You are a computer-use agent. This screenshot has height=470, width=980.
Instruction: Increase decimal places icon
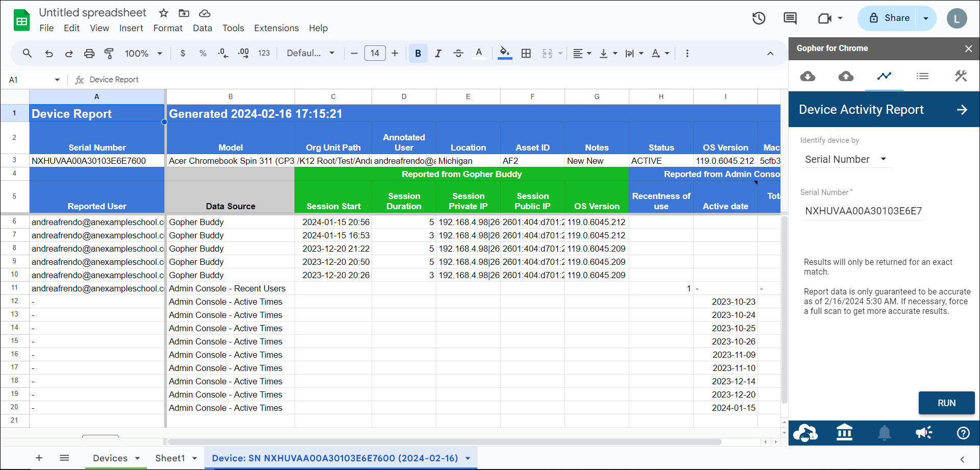tap(243, 53)
